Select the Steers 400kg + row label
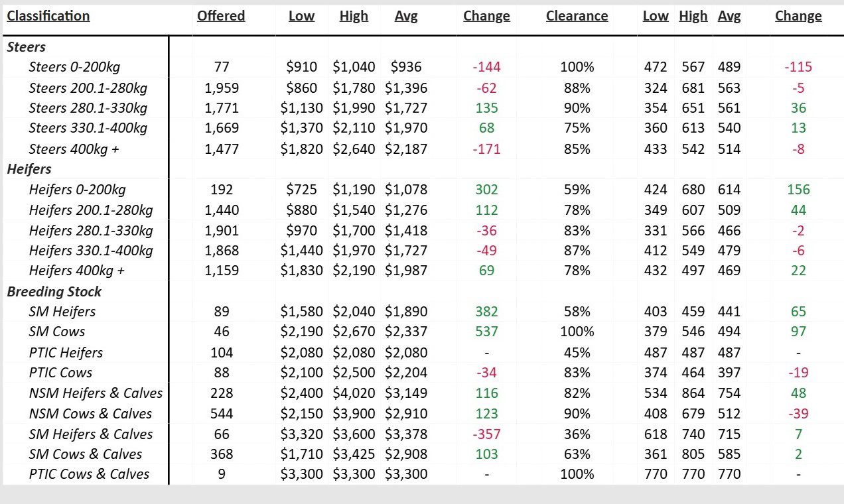The height and width of the screenshot is (504, 844). coord(74,149)
